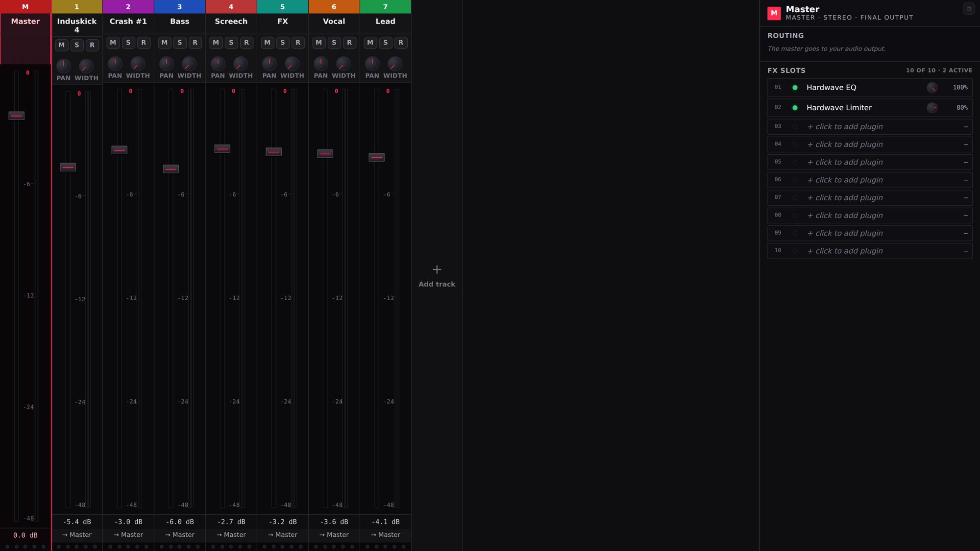The width and height of the screenshot is (980, 551).
Task: Adjust the Induskick 4 pan knob
Action: pos(64,66)
